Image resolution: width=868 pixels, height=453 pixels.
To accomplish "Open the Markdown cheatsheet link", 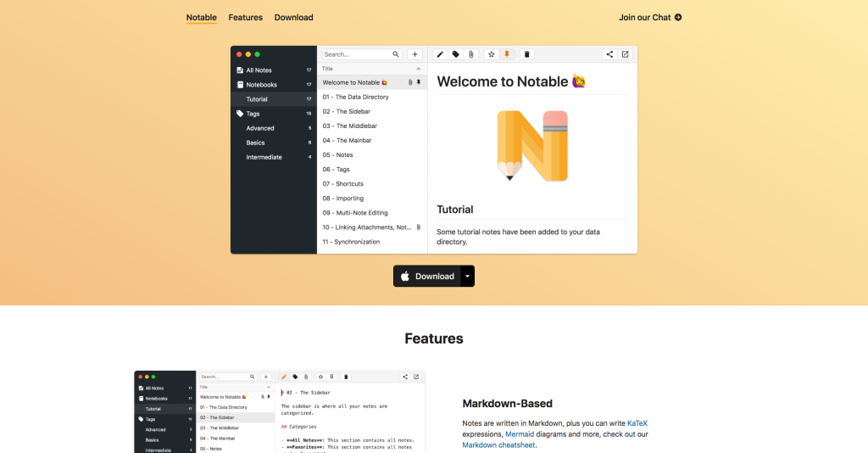I will coord(498,445).
